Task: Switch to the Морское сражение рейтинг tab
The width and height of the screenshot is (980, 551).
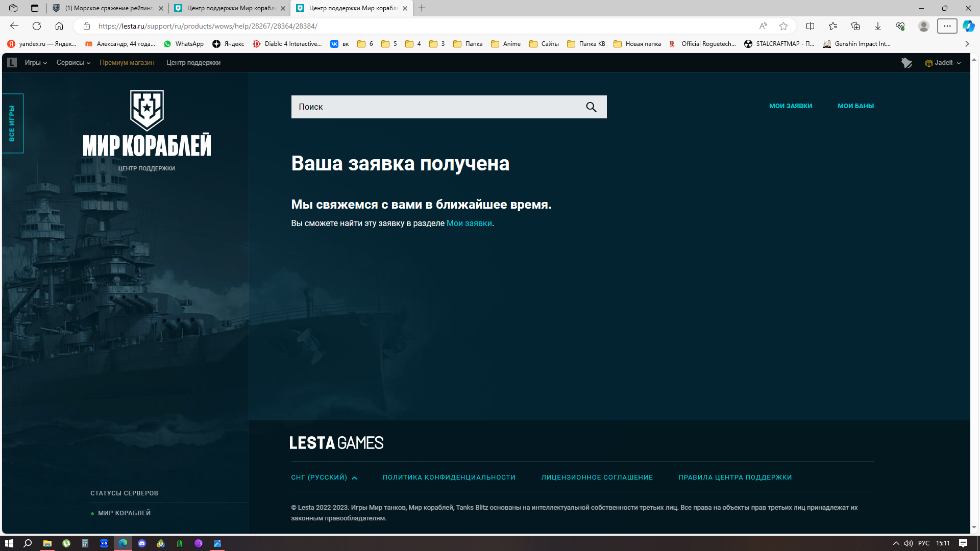Action: tap(108, 8)
